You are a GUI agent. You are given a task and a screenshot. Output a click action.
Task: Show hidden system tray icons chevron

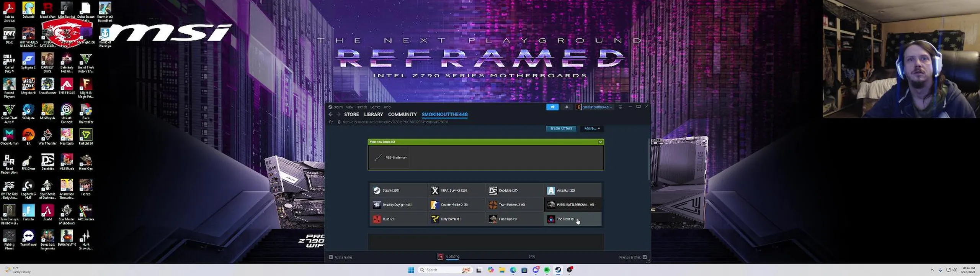(932, 270)
